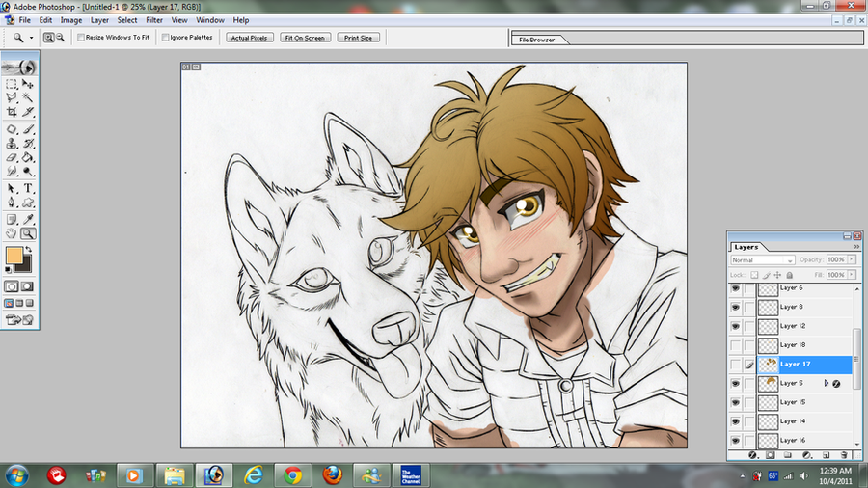This screenshot has height=488, width=868.
Task: Hide Layer 12 visibility eye
Action: coord(735,326)
